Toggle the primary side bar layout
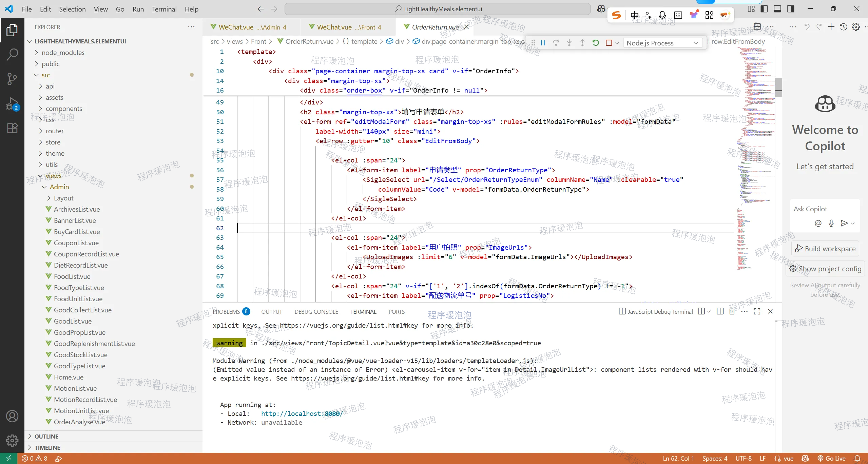This screenshot has height=464, width=868. (x=764, y=9)
